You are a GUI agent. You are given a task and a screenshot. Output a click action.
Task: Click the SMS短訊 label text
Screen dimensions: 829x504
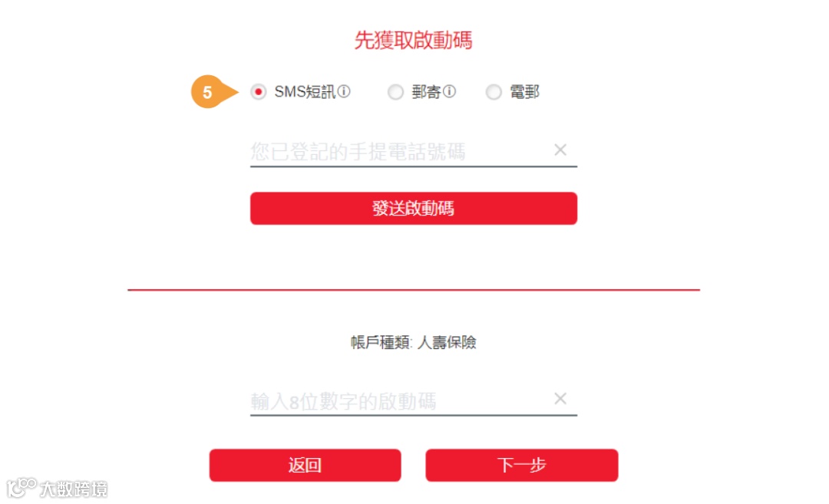(x=305, y=92)
